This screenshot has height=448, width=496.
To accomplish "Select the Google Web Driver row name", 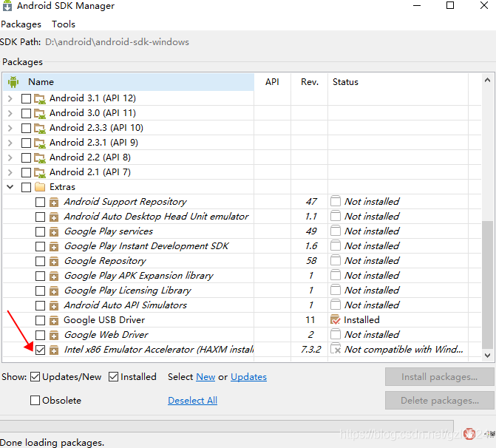I will click(106, 335).
